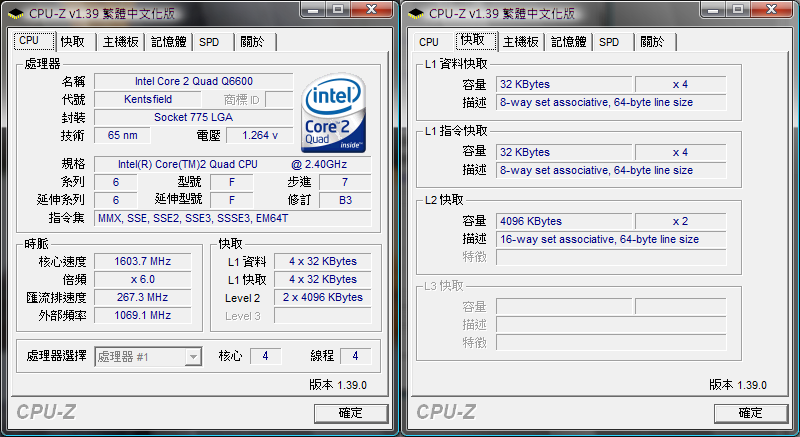Image resolution: width=800 pixels, height=437 pixels.
Task: Click the 線程 count field showing 4
Action: (355, 356)
